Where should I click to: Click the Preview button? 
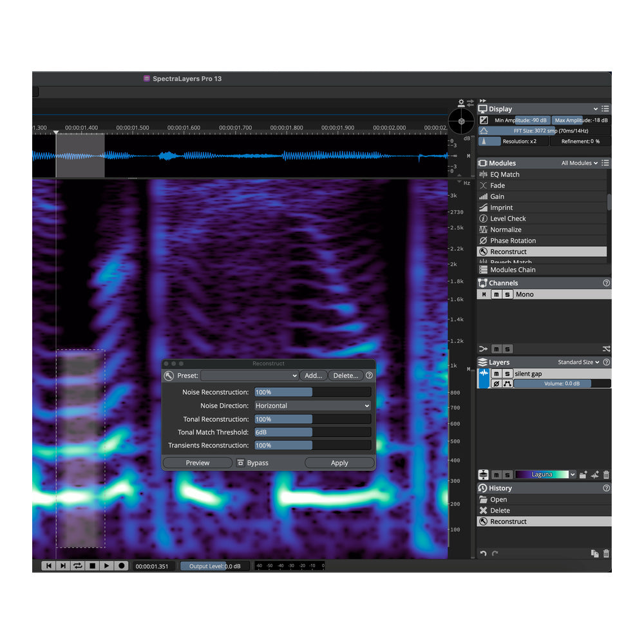pos(198,463)
